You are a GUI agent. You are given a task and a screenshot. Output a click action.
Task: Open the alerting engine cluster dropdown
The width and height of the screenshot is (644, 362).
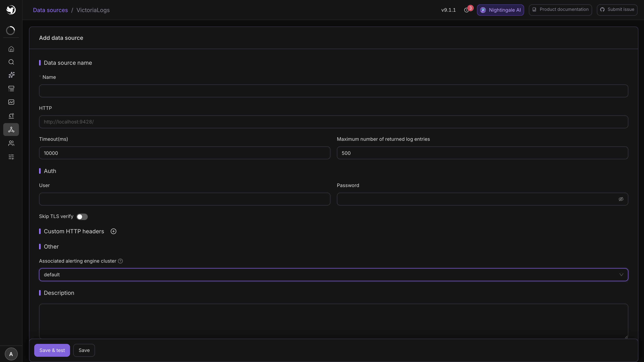(x=333, y=275)
